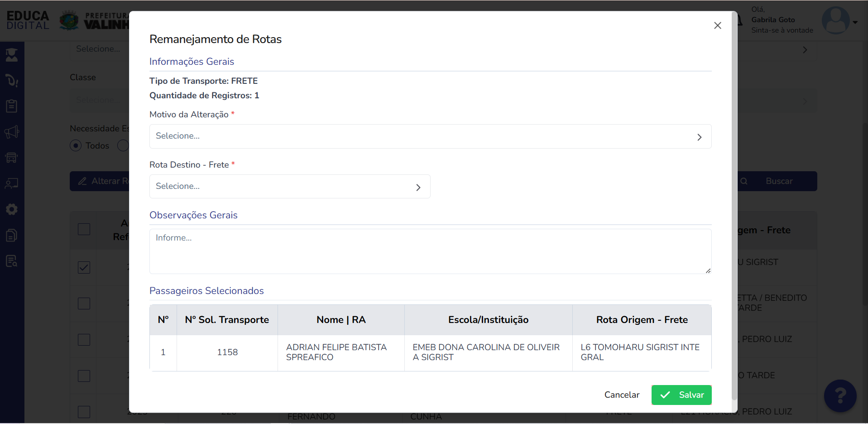Image resolution: width=868 pixels, height=424 pixels.
Task: Open the megaphone announcements sidebar icon
Action: coord(12,132)
